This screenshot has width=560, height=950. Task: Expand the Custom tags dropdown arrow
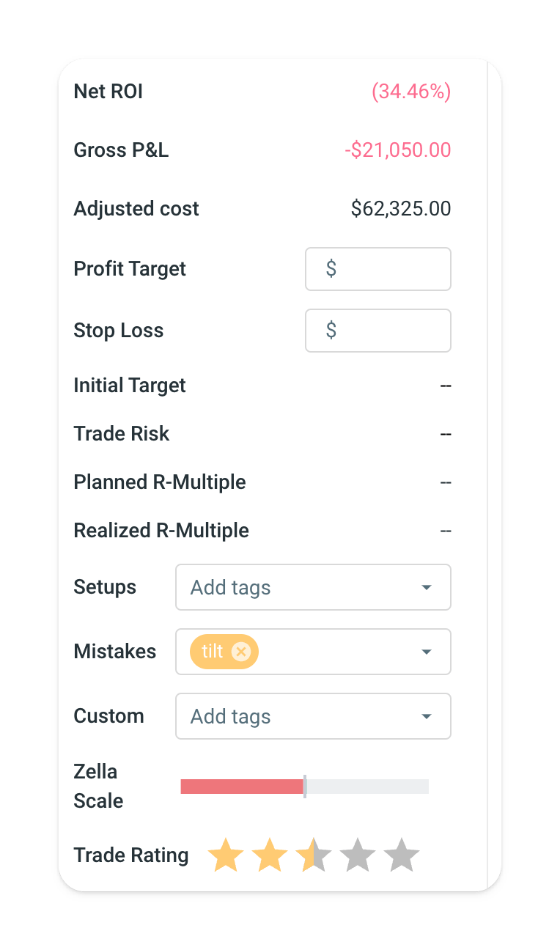point(427,717)
